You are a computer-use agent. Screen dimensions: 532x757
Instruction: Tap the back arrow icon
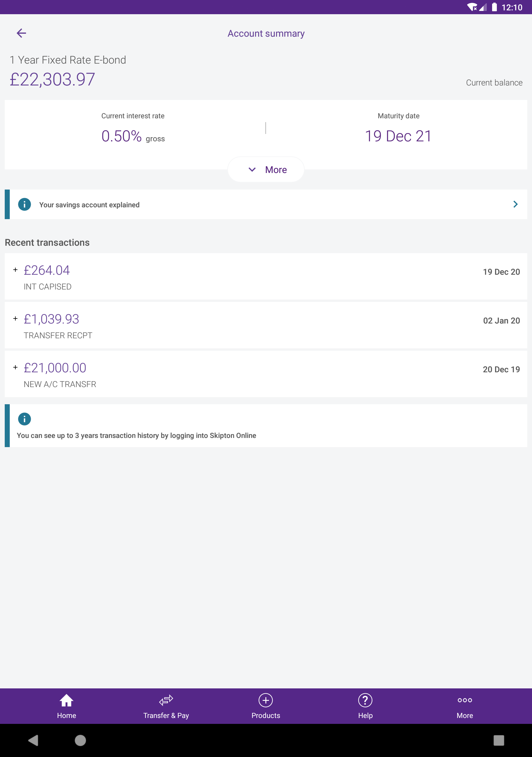coord(21,33)
